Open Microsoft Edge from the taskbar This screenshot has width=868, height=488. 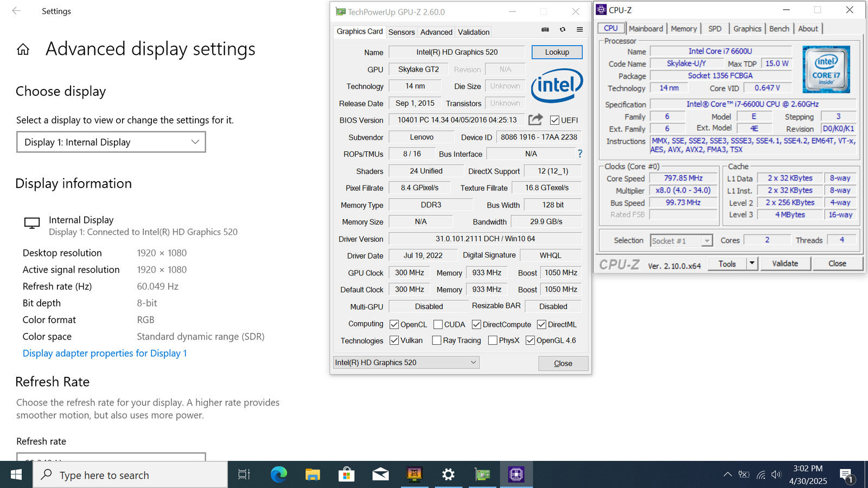279,475
